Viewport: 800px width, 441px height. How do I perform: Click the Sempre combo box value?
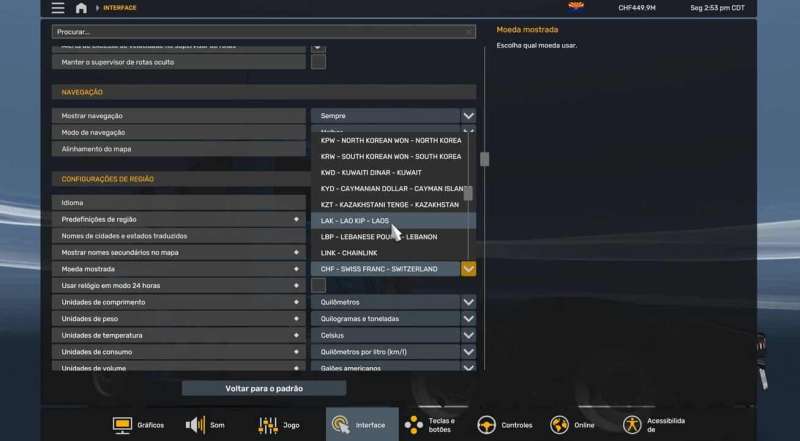pos(385,116)
